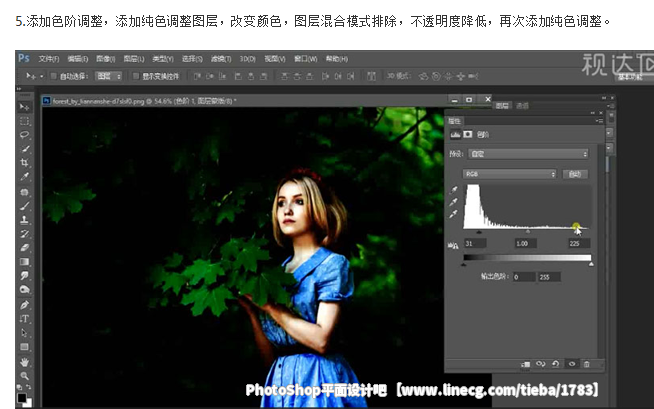Screen dimensions: 654x409
Task: Select the Hand tool
Action: click(x=25, y=362)
